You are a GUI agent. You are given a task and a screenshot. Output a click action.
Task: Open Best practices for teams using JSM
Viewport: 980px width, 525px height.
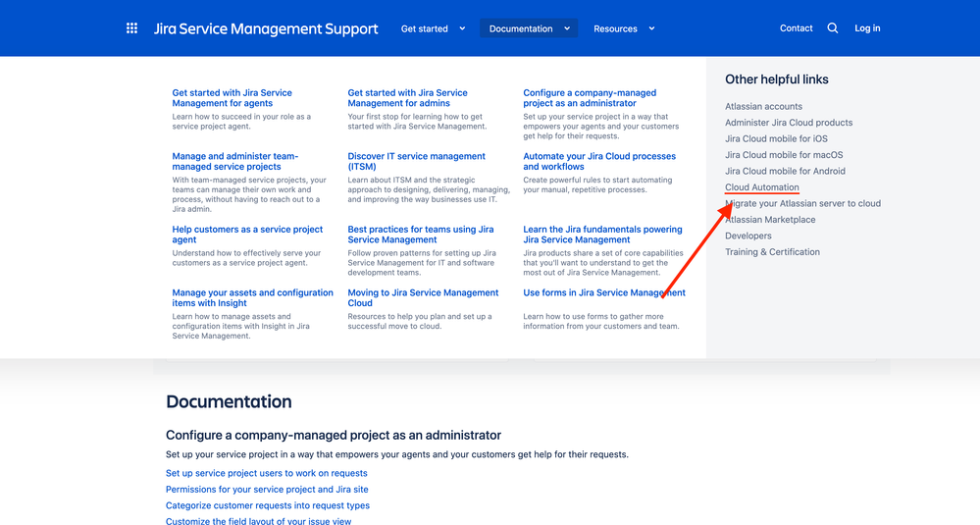tap(421, 235)
